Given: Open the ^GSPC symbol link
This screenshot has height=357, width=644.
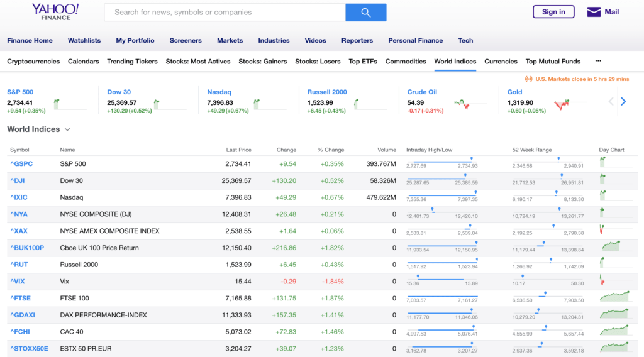Looking at the screenshot, I should click(21, 163).
